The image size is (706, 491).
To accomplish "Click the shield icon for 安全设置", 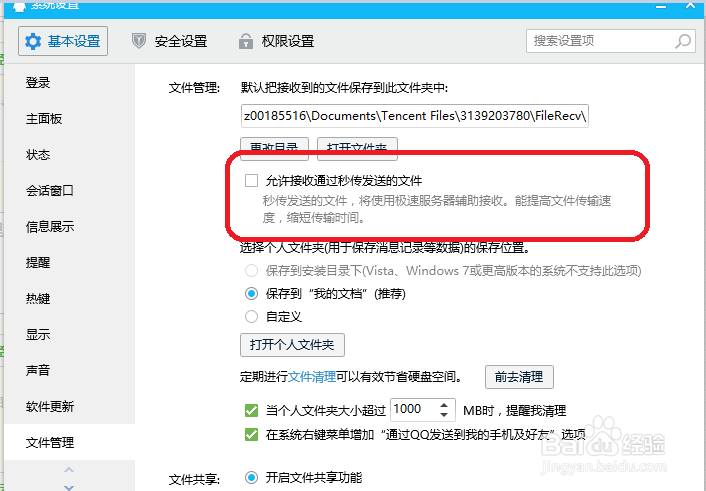I will coord(139,41).
